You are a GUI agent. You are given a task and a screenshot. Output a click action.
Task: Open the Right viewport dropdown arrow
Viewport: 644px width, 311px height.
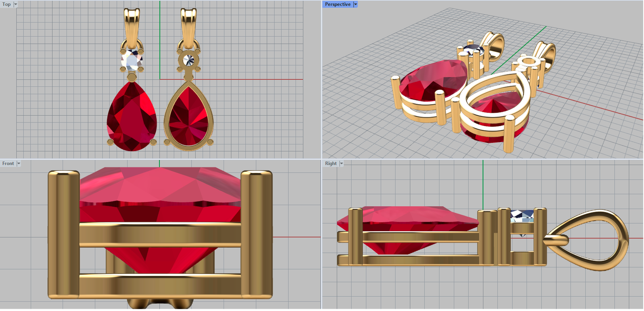(x=341, y=164)
